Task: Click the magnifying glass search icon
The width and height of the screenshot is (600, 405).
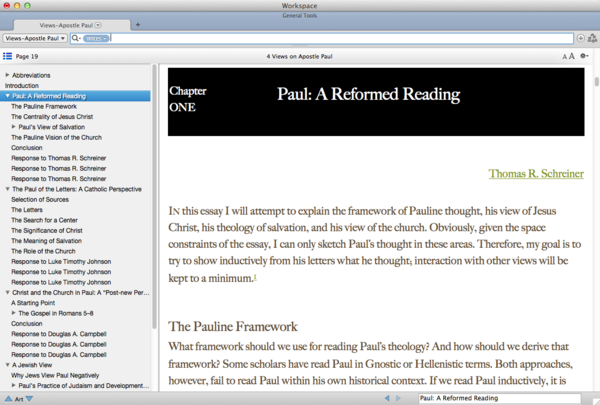Action: (76, 38)
